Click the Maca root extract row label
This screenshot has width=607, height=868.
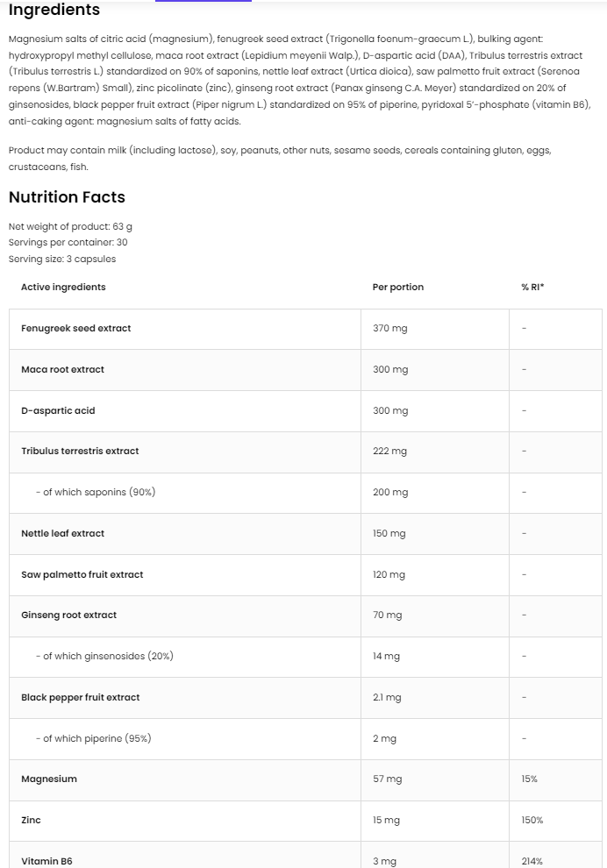click(x=62, y=370)
